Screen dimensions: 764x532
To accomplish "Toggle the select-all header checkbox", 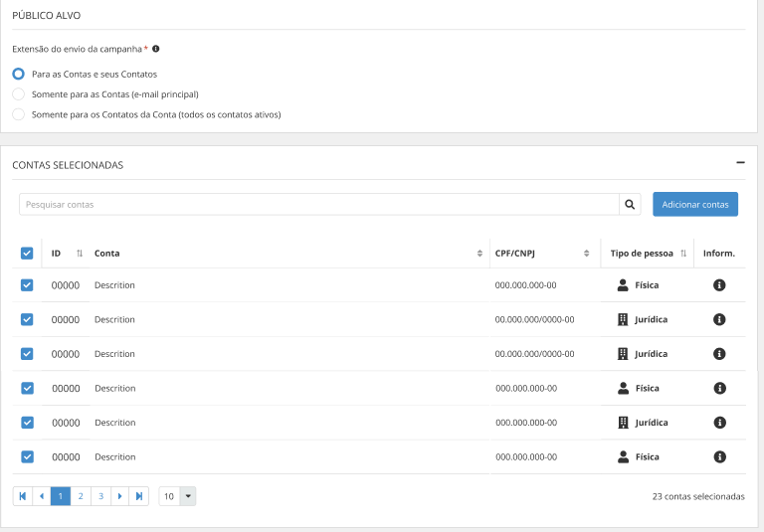I will [x=27, y=254].
